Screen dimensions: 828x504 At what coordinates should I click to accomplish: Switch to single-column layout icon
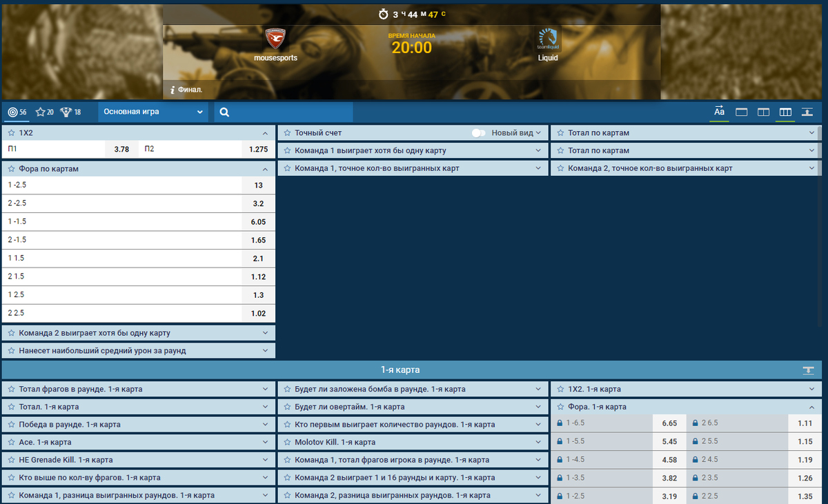[x=742, y=112]
